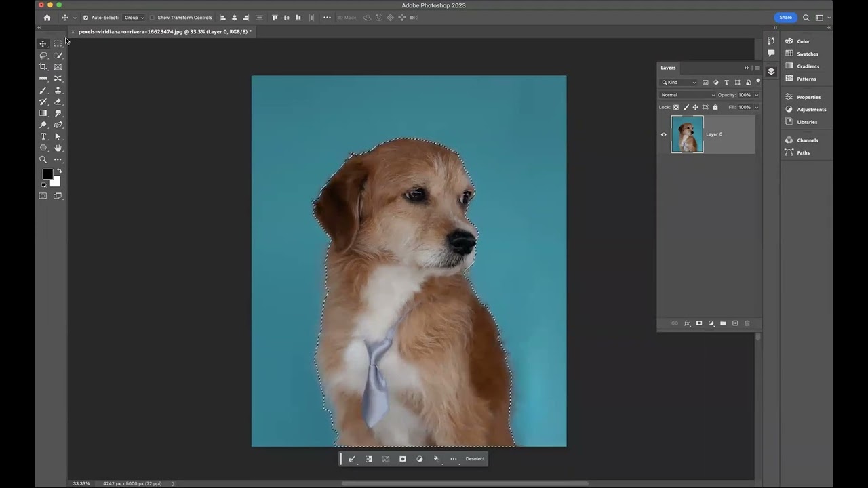Image resolution: width=868 pixels, height=488 pixels.
Task: Toggle Auto-Select checkbox
Action: click(x=85, y=18)
